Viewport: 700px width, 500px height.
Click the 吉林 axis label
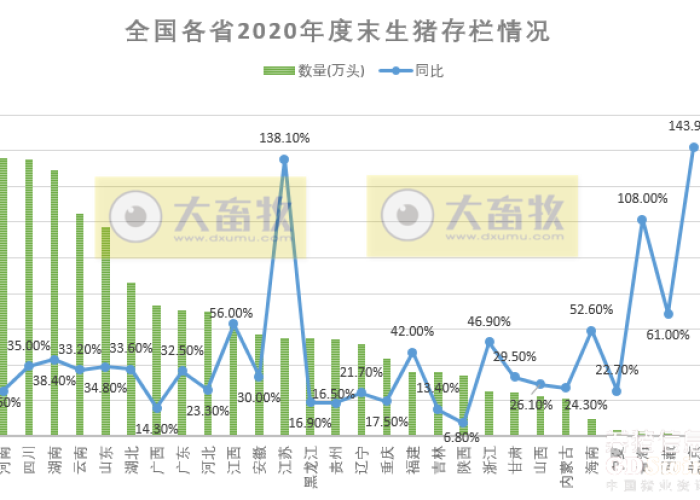pos(438,460)
